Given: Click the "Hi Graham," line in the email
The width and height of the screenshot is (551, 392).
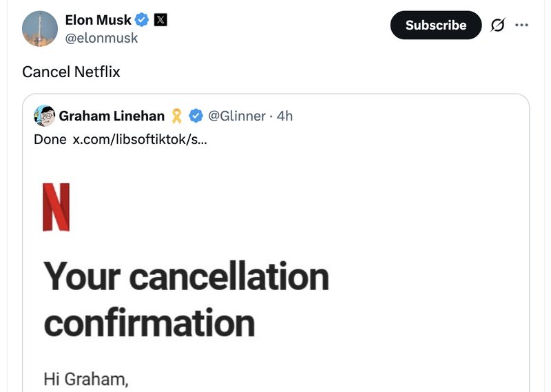Looking at the screenshot, I should (x=86, y=378).
